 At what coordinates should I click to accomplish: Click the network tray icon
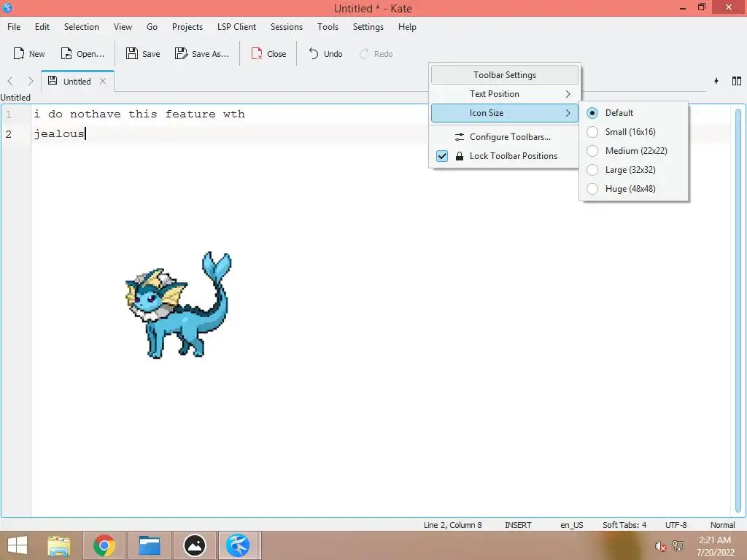point(678,546)
